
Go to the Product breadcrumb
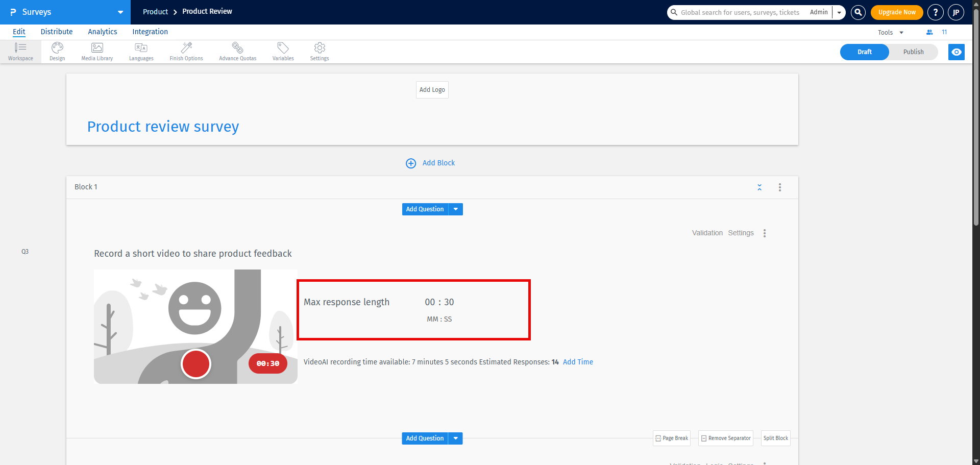155,12
